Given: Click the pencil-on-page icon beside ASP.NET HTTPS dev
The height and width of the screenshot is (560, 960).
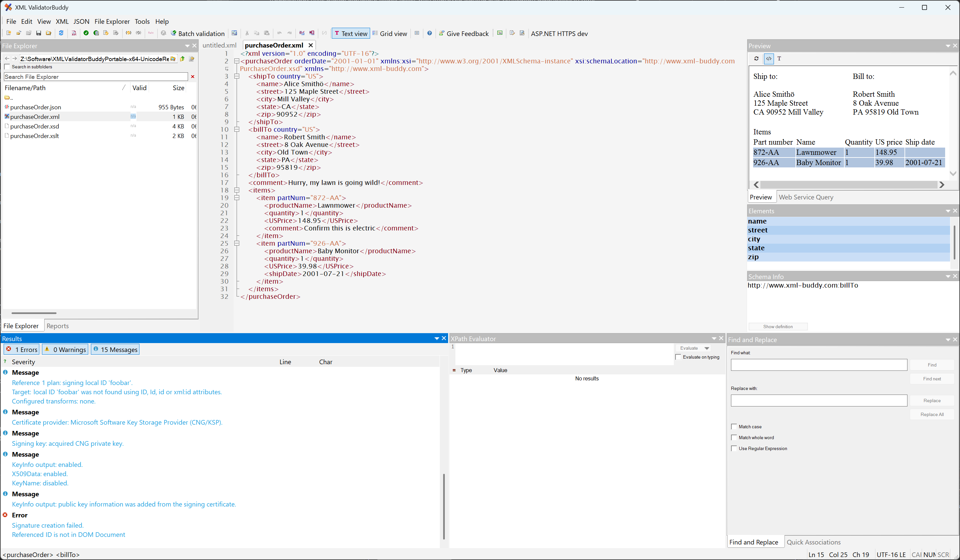Looking at the screenshot, I should coord(512,33).
